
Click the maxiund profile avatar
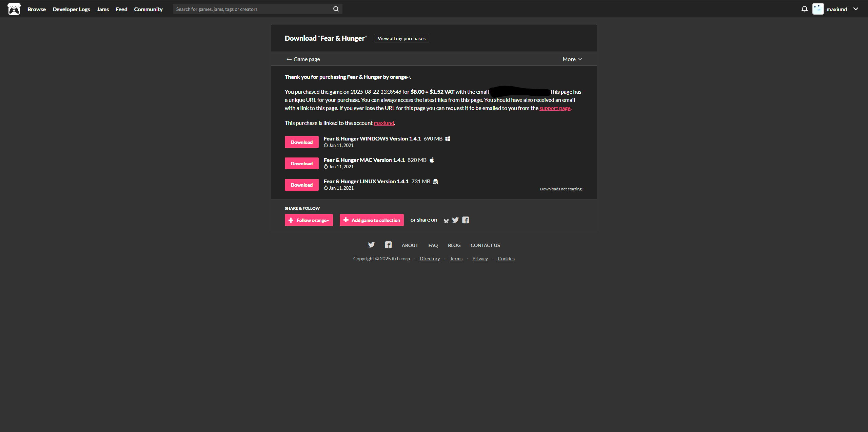click(x=818, y=9)
